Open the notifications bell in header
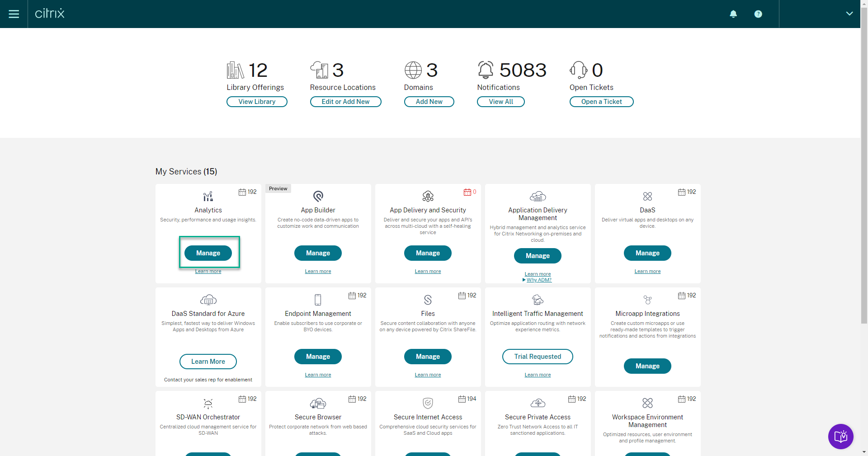The width and height of the screenshot is (868, 456). point(733,14)
